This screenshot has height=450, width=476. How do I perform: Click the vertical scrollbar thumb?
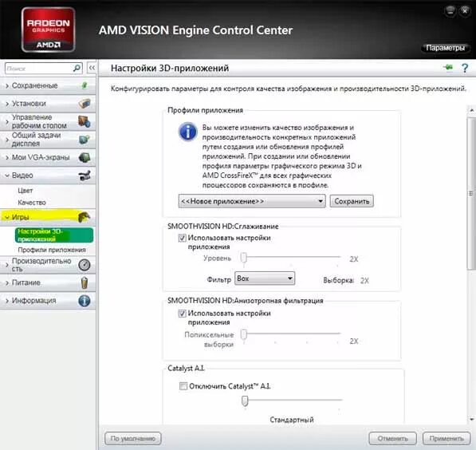(471, 193)
